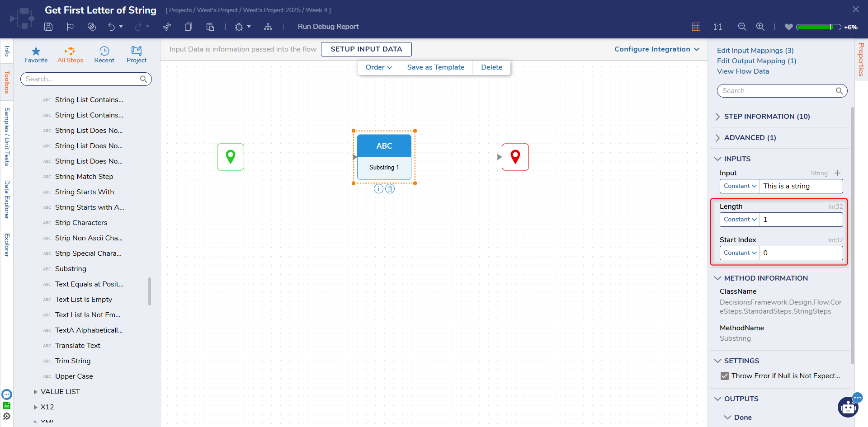868x427 pixels.
Task: Click info icon below Substring step
Action: (x=378, y=189)
